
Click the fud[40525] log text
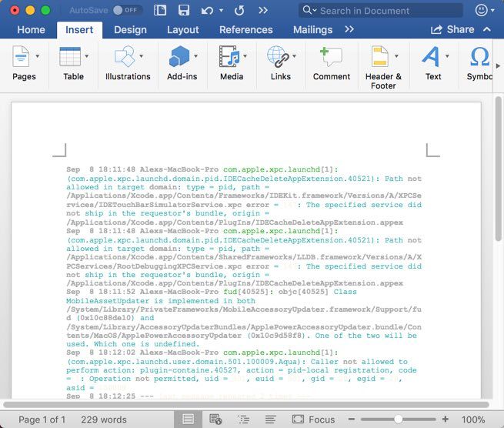click(x=248, y=292)
